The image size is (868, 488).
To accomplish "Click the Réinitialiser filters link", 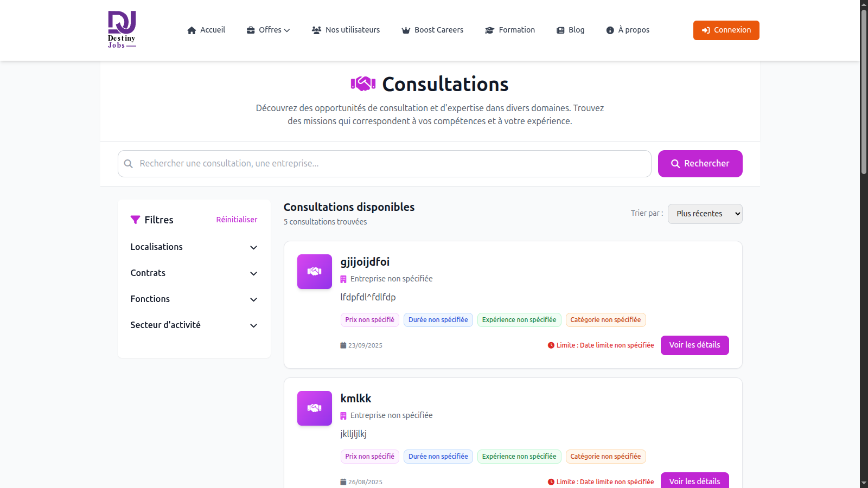I will (237, 220).
